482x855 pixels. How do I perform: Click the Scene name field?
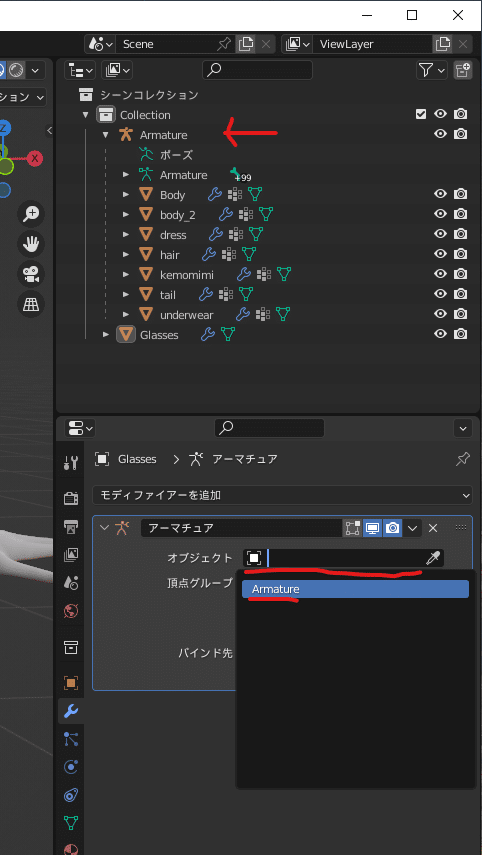(x=165, y=44)
